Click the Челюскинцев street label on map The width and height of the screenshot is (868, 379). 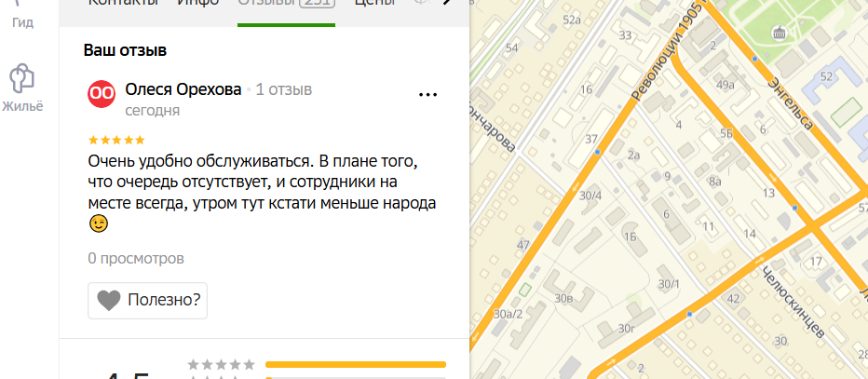click(x=793, y=302)
